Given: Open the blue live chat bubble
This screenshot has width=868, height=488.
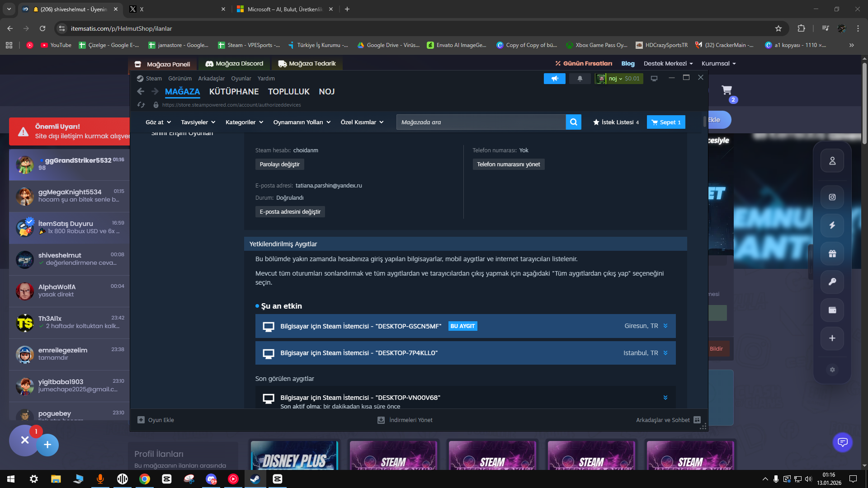Looking at the screenshot, I should click(x=843, y=442).
